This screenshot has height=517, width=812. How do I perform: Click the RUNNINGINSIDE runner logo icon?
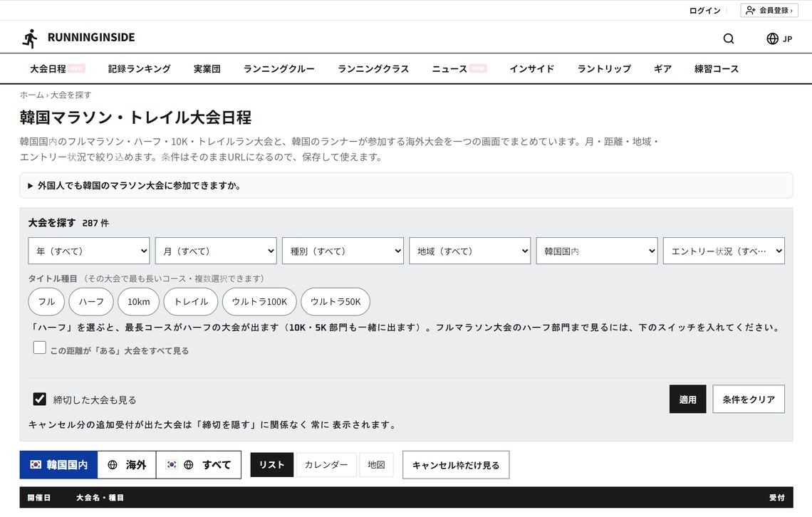30,38
